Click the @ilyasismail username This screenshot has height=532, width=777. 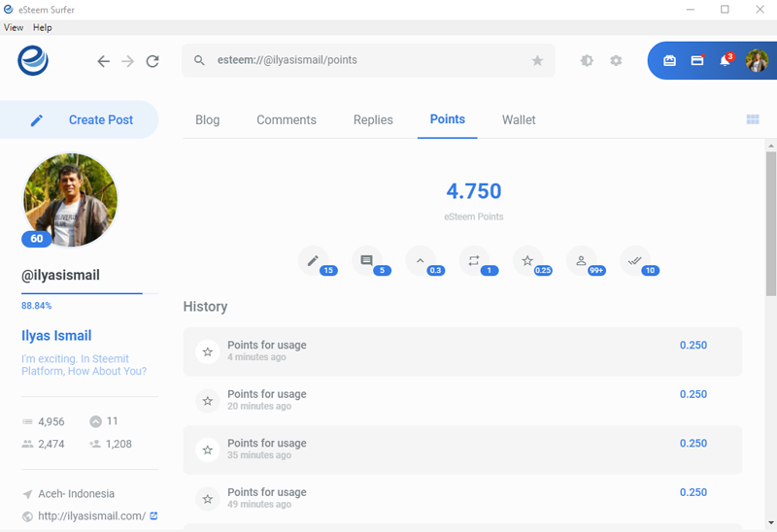pos(60,276)
